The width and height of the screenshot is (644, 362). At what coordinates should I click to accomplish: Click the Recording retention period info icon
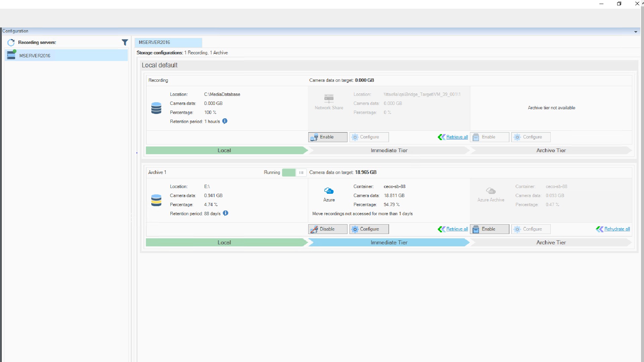225,121
